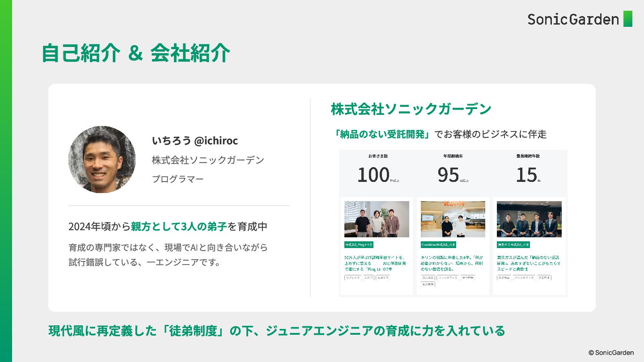Click the name いちろう @ichiroc
This screenshot has width=644, height=362.
click(195, 141)
